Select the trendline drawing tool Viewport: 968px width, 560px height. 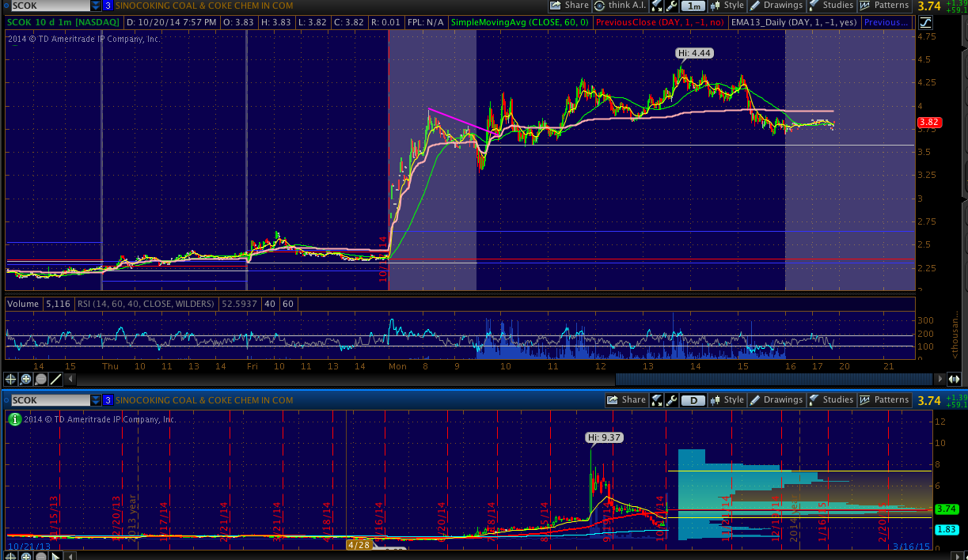(55, 379)
